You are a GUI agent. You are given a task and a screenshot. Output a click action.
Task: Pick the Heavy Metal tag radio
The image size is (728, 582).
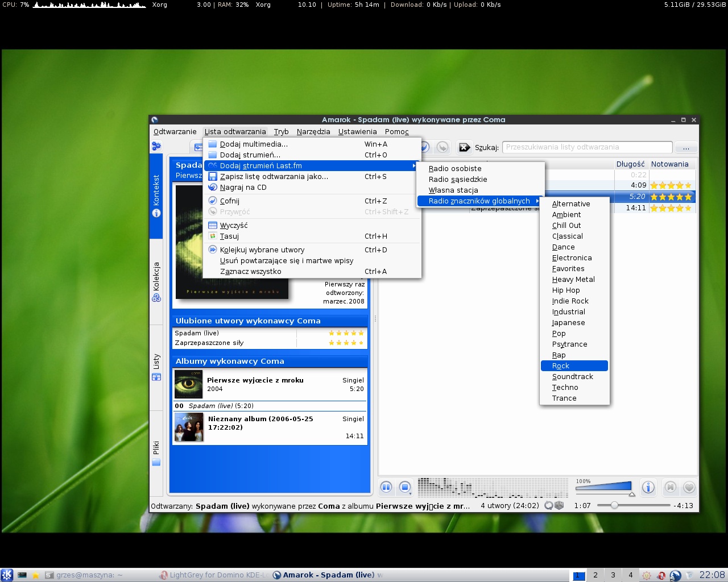click(574, 280)
